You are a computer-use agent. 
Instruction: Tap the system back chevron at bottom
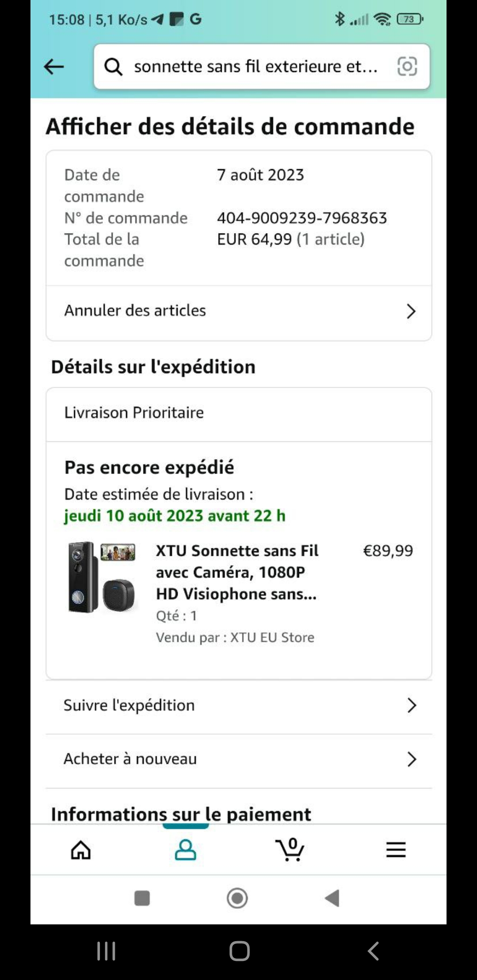click(x=373, y=951)
